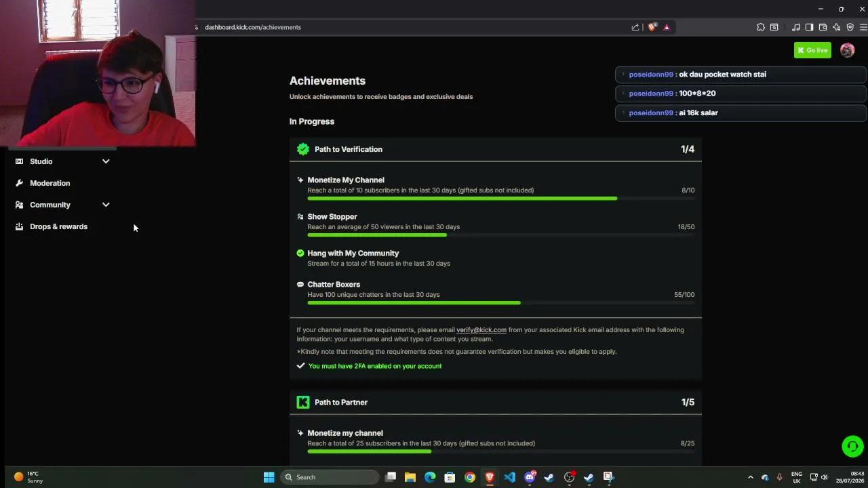Open OBS Studio from the taskbar
868x488 pixels.
click(569, 477)
